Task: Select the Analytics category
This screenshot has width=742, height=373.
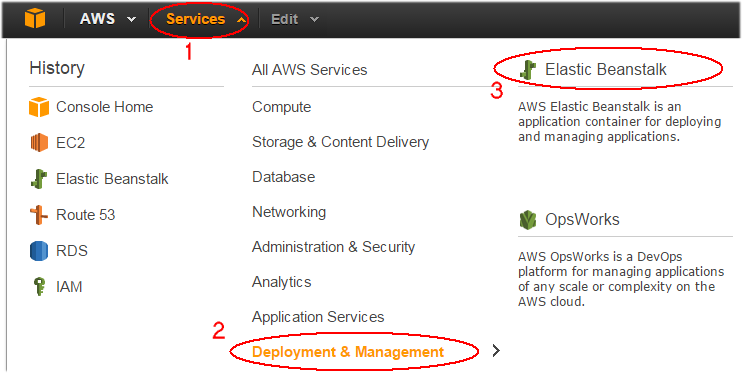Action: coord(282,282)
